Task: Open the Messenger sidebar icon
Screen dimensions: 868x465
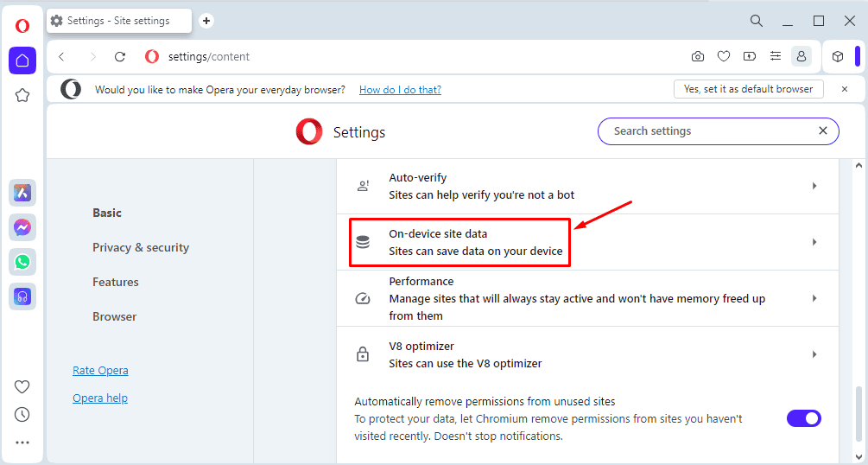Action: pyautogui.click(x=22, y=227)
